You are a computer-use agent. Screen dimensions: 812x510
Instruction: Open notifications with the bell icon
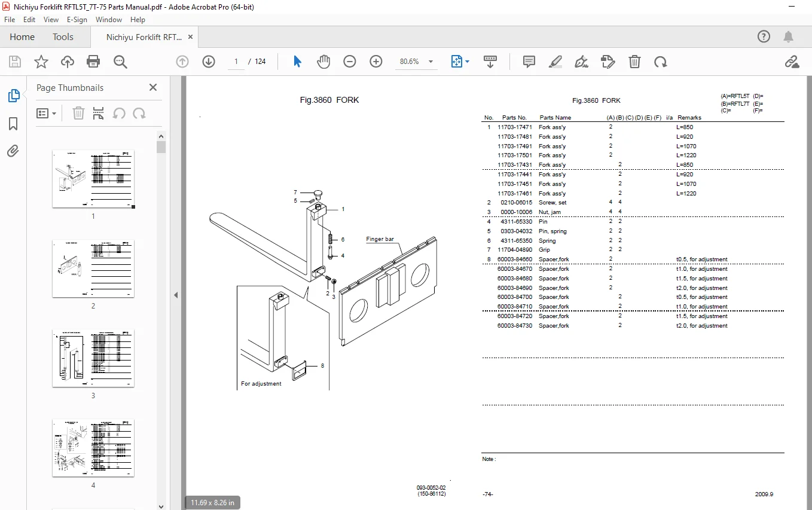pyautogui.click(x=789, y=36)
